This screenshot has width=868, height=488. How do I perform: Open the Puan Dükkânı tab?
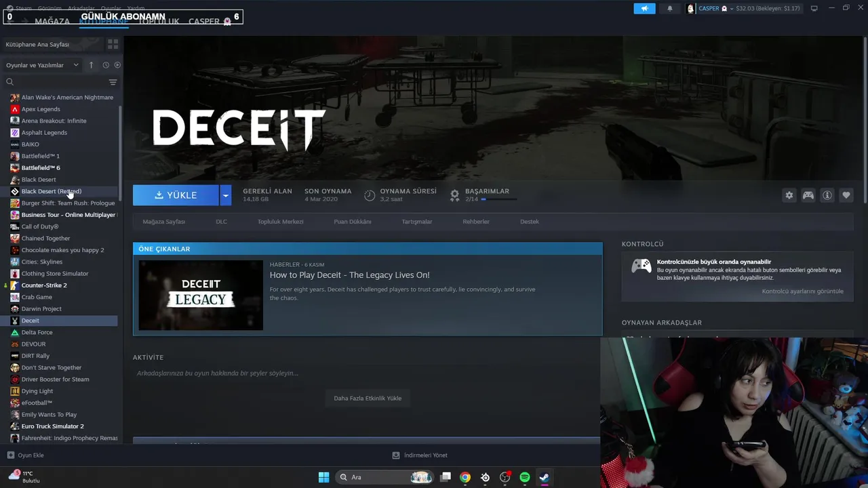click(353, 222)
